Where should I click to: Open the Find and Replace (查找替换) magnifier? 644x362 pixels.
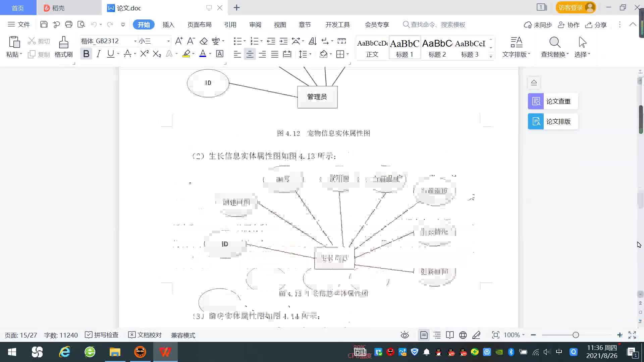pos(554,43)
